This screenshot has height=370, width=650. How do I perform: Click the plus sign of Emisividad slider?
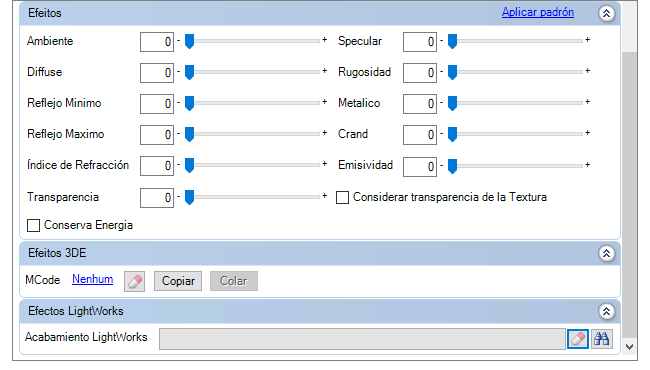[587, 165]
